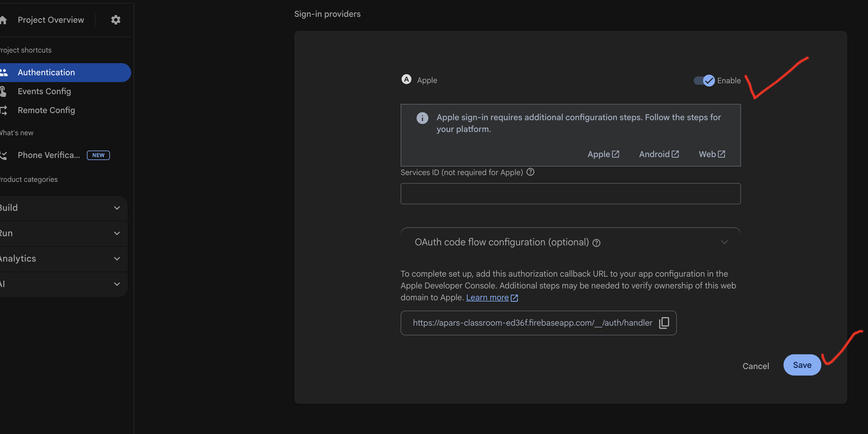Open Web platform setup steps link
The height and width of the screenshot is (434, 868).
pyautogui.click(x=712, y=154)
